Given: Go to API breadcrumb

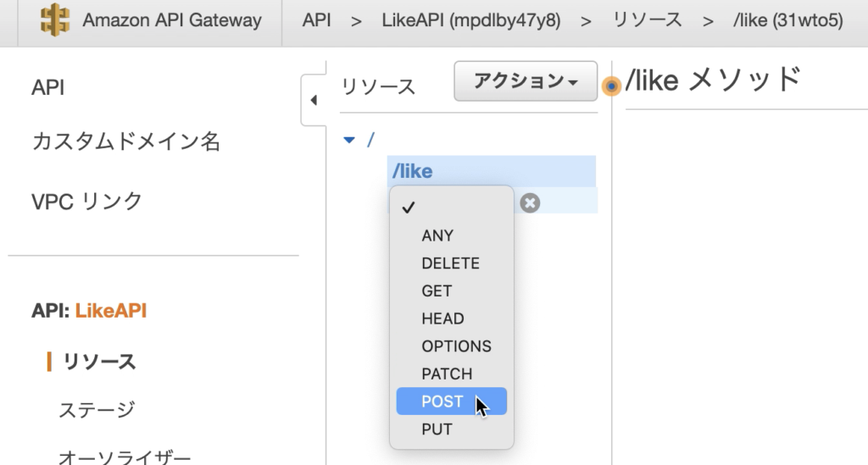Looking at the screenshot, I should 317,20.
